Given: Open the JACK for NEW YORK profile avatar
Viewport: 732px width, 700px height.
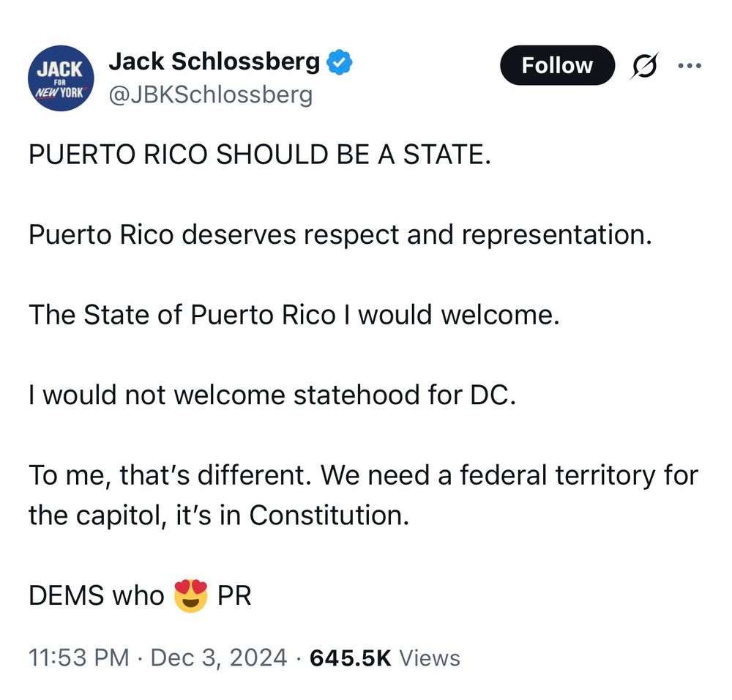Looking at the screenshot, I should [60, 76].
